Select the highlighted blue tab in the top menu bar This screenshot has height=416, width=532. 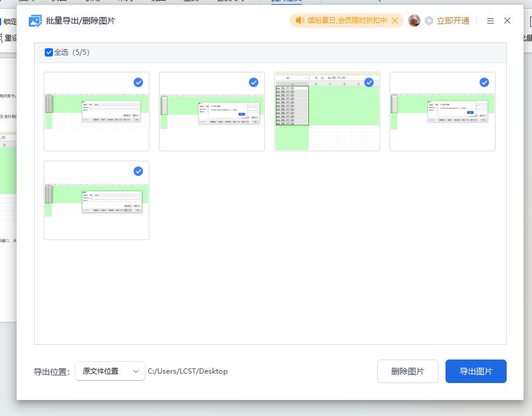(x=288, y=3)
